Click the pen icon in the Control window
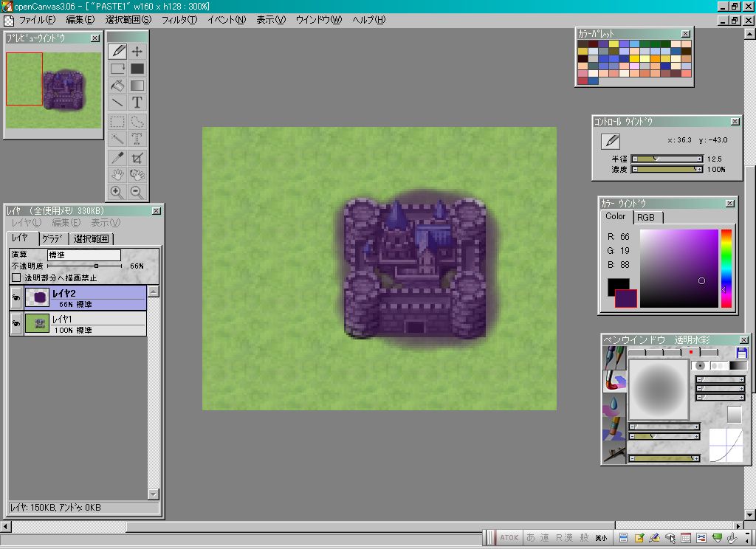 (611, 141)
